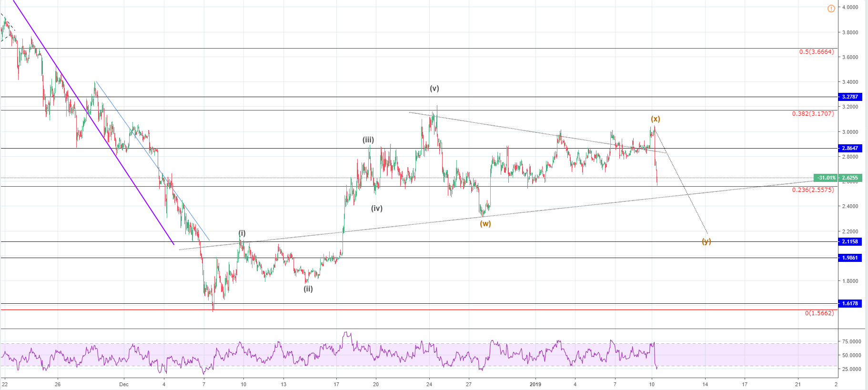This screenshot has width=868, height=390.
Task: Click the blue 2.8647 price level tag
Action: coord(850,148)
